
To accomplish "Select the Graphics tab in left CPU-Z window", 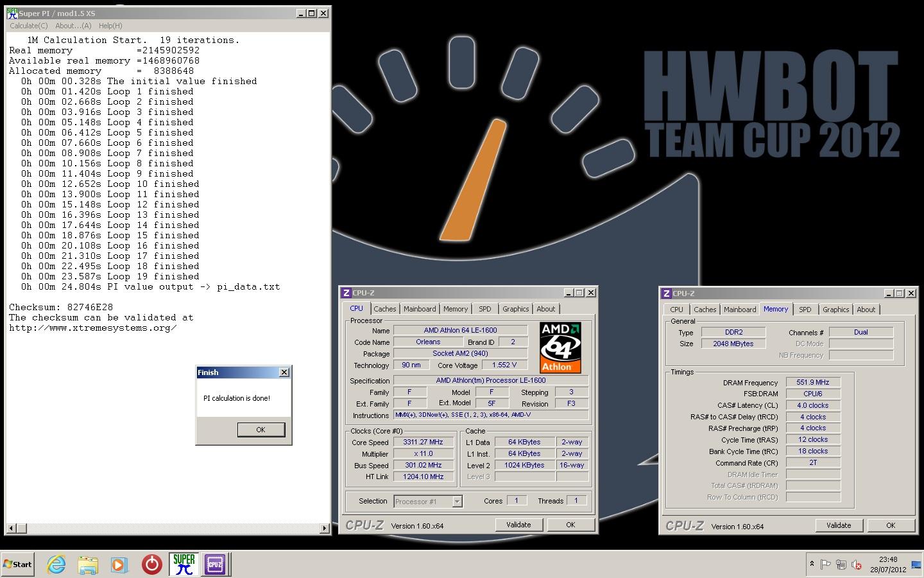I will click(x=516, y=309).
